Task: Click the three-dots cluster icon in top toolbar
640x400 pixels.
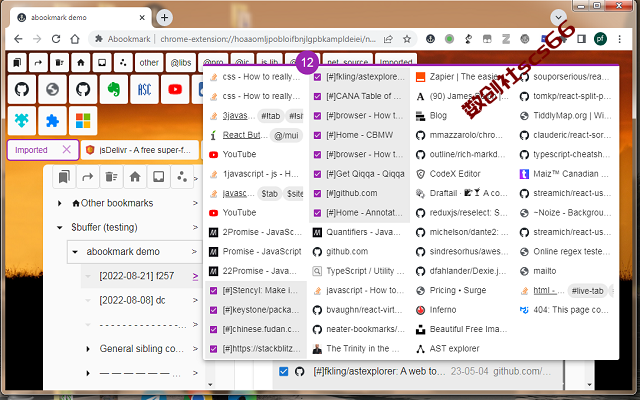Action: pyautogui.click(x=123, y=62)
